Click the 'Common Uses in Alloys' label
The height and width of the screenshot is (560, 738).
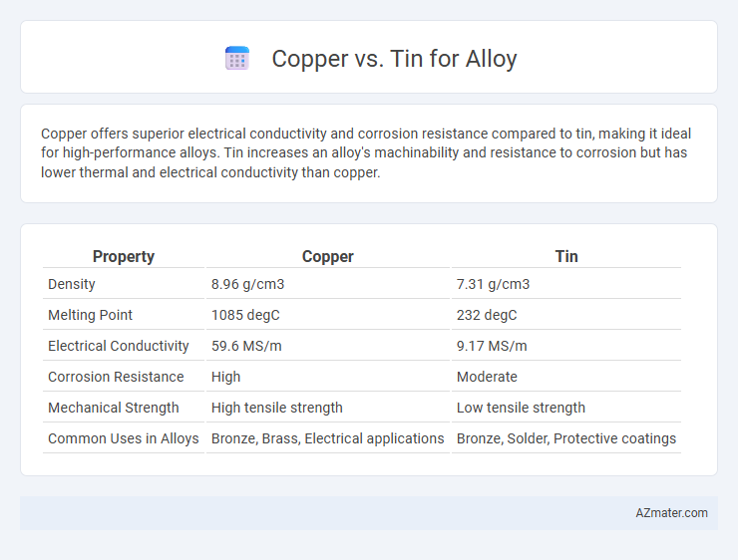click(x=124, y=438)
